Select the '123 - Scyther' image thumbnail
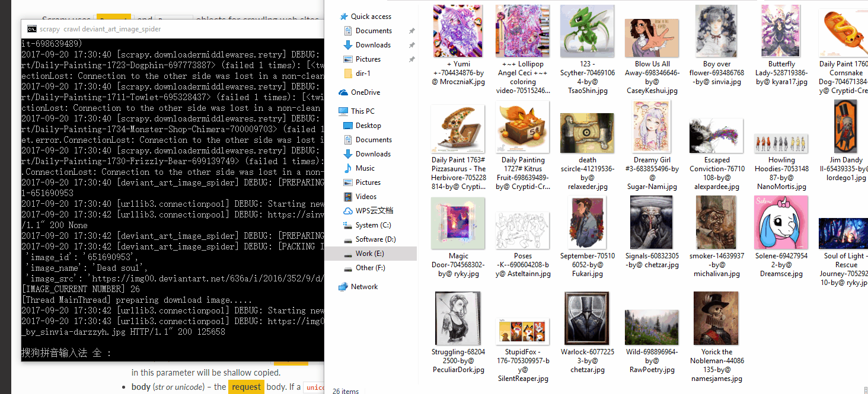Viewport: 868px width, 394px height. (x=588, y=31)
